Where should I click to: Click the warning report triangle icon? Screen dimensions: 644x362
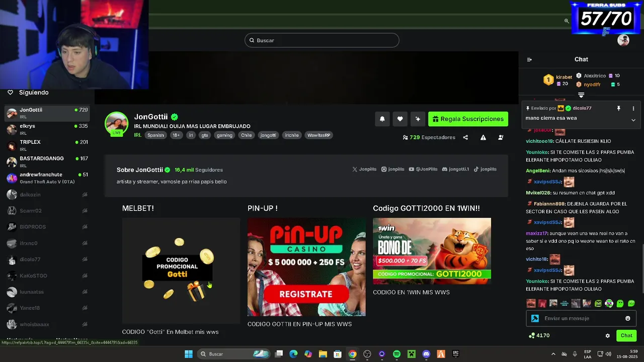pos(483,137)
